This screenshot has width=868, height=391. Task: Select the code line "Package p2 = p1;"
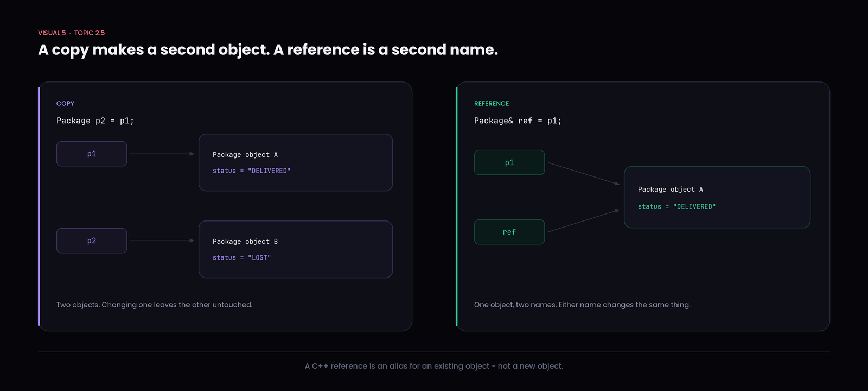(x=95, y=121)
